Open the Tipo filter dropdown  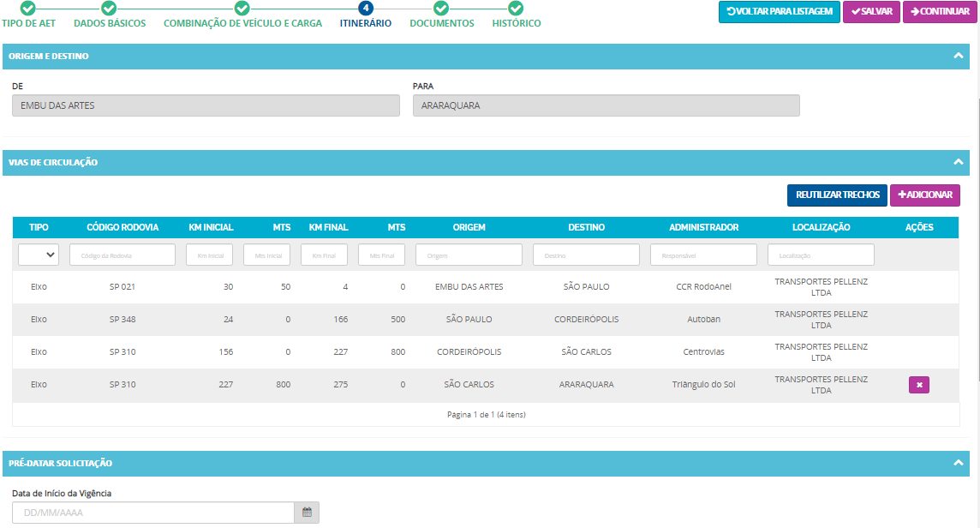(39, 255)
